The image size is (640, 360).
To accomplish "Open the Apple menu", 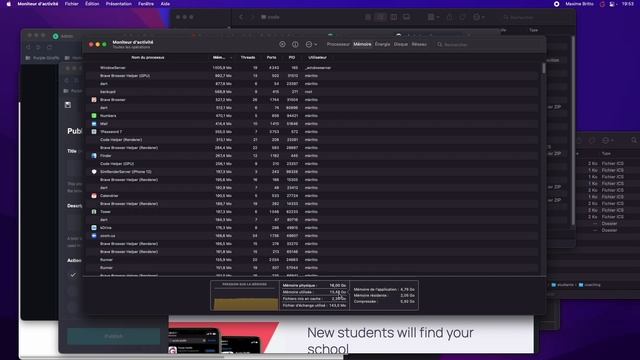I will pyautogui.click(x=9, y=4).
